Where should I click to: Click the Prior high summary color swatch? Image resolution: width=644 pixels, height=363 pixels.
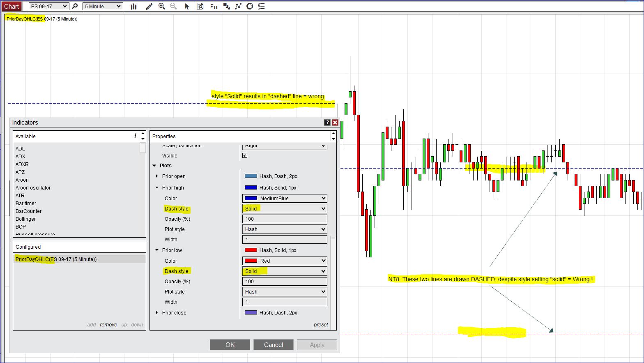tap(251, 188)
